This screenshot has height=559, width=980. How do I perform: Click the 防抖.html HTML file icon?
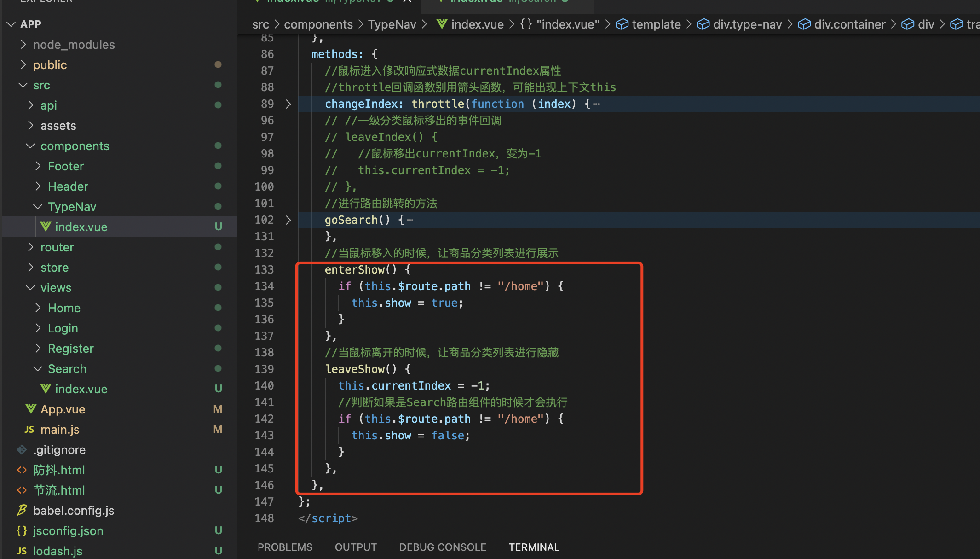point(22,470)
